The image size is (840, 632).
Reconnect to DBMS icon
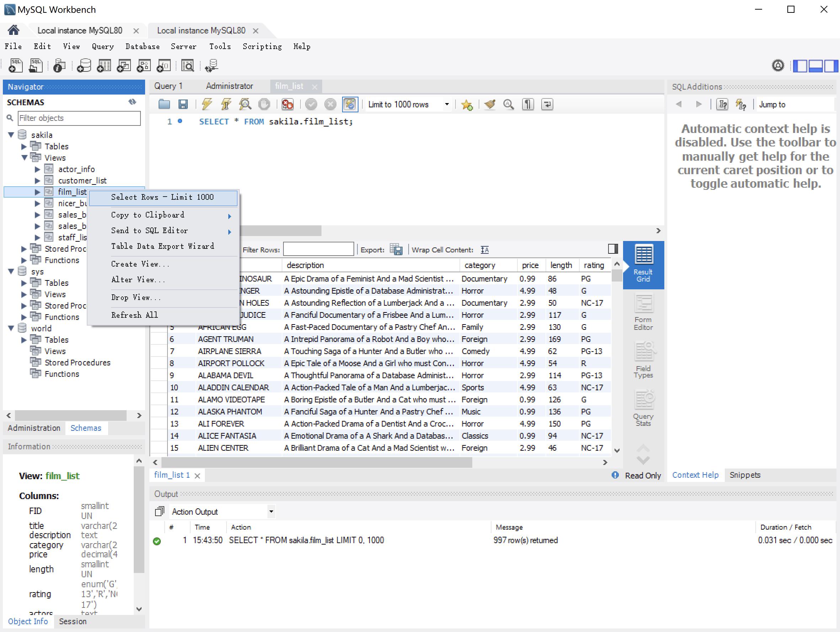[211, 66]
